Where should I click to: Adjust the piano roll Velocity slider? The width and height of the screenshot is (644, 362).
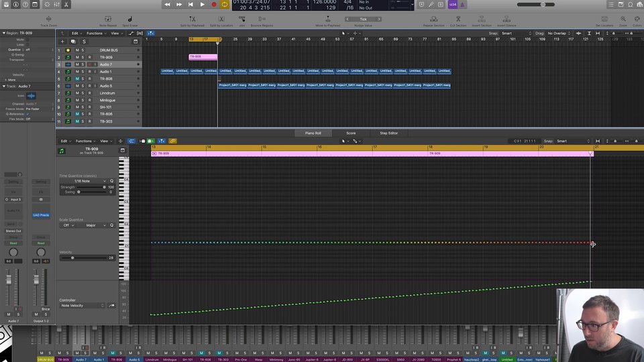click(83, 257)
